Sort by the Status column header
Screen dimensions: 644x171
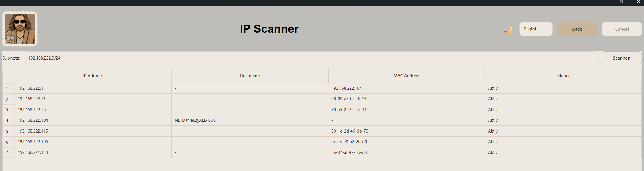click(563, 76)
